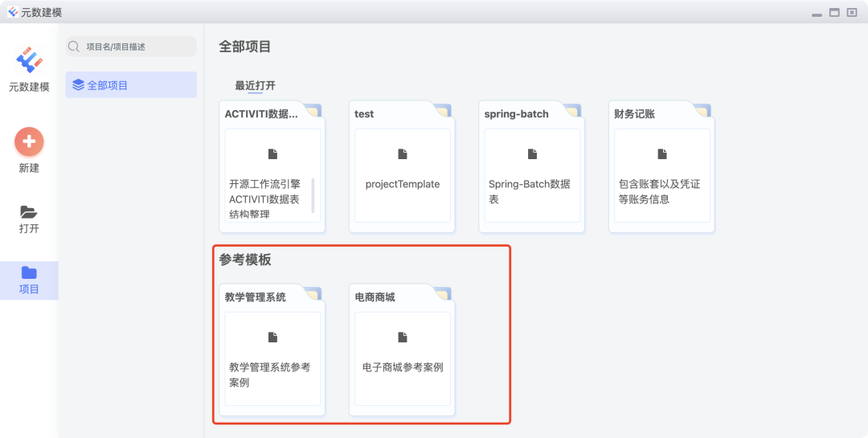Click the 开源工作流引擎 ACTIVITI description text
Viewport: 868px width, 438px height.
[x=264, y=199]
